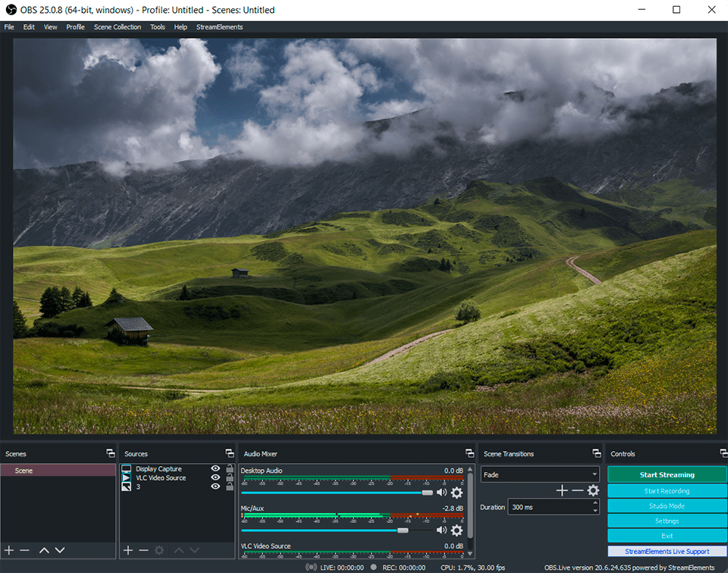The height and width of the screenshot is (573, 728).
Task: Open the Tools menu
Action: coord(157,27)
